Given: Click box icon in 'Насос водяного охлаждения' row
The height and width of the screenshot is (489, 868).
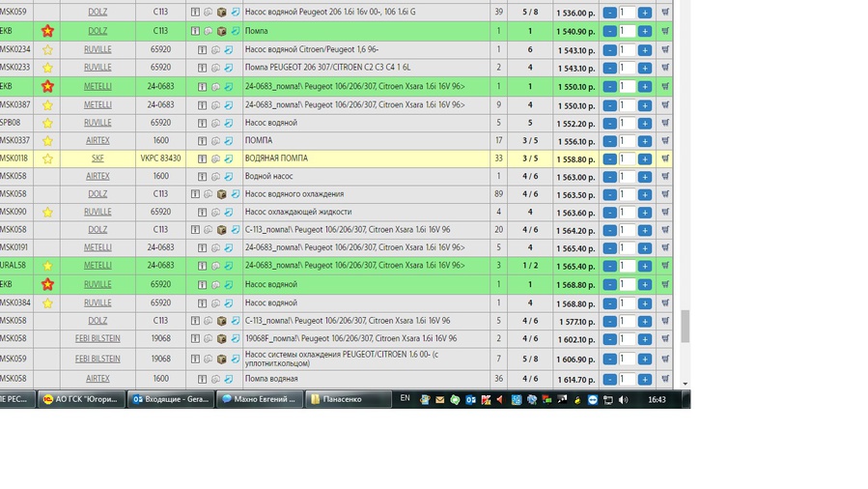Looking at the screenshot, I should (221, 194).
